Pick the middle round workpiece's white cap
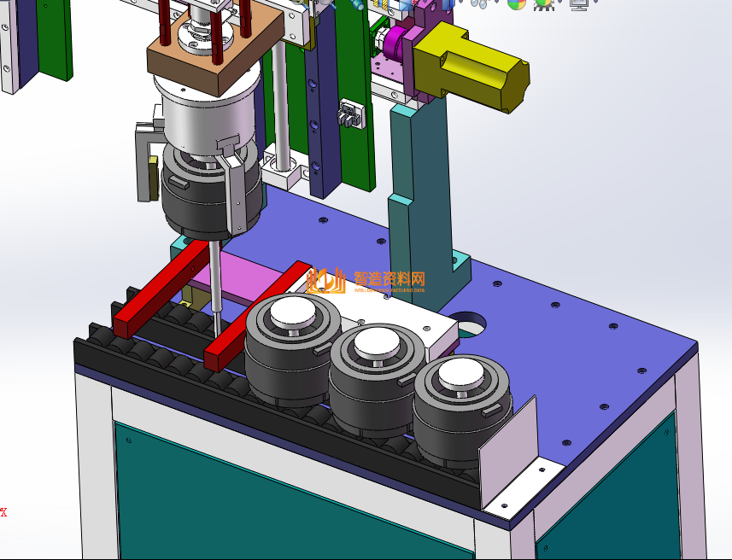Image resolution: width=732 pixels, height=560 pixels. coord(378,343)
